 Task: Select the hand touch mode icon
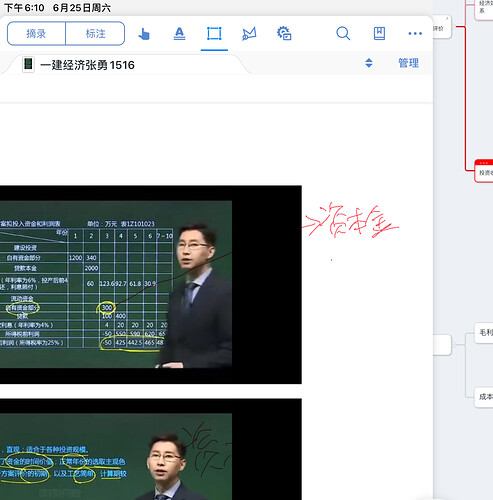pyautogui.click(x=144, y=34)
